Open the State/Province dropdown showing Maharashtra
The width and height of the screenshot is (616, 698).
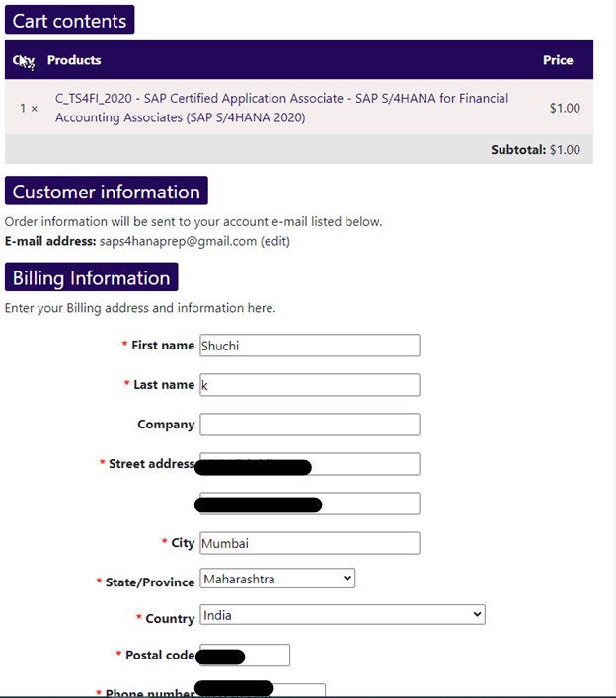(x=277, y=578)
